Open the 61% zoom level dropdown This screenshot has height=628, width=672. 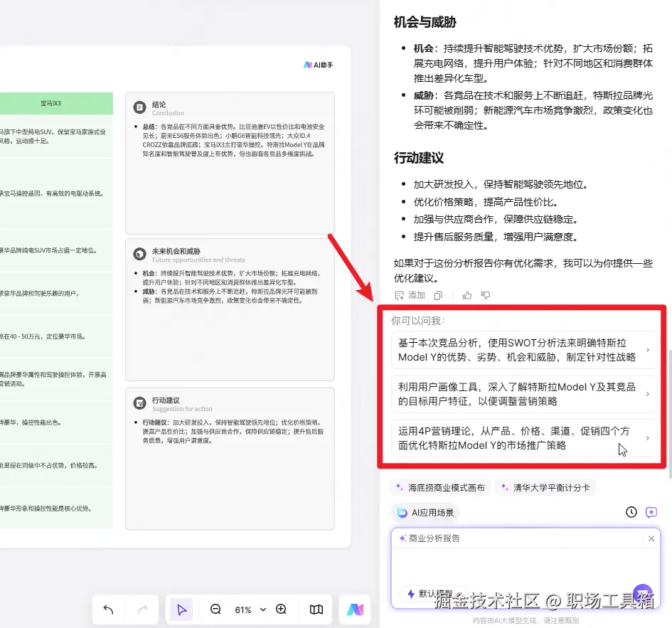pos(250,610)
